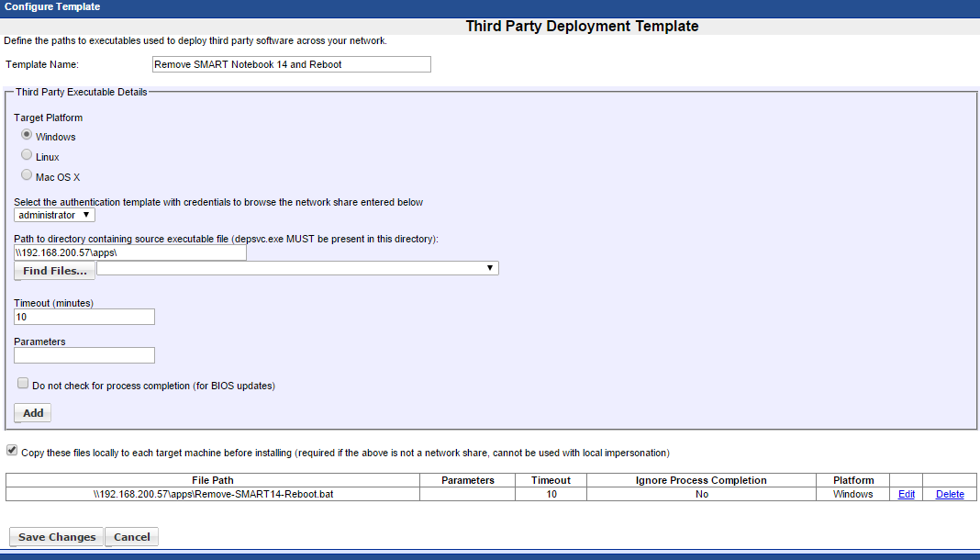Image resolution: width=980 pixels, height=560 pixels.
Task: Click the source directory path field
Action: click(x=129, y=252)
